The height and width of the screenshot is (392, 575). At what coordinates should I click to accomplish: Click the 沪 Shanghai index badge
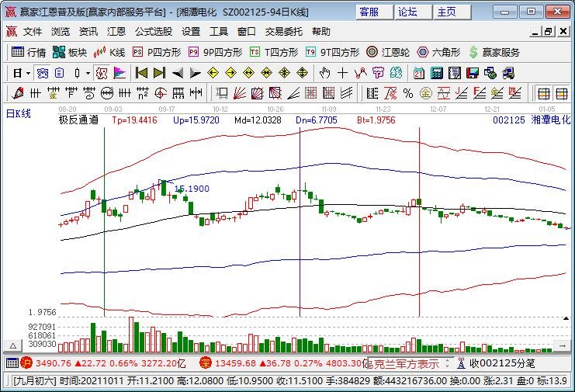(x=26, y=363)
